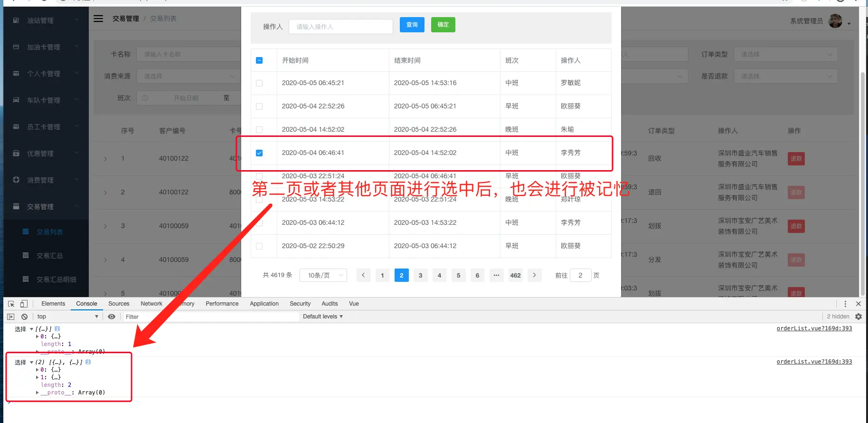This screenshot has width=868, height=423.
Task: Click the blue 查询 button
Action: (412, 25)
